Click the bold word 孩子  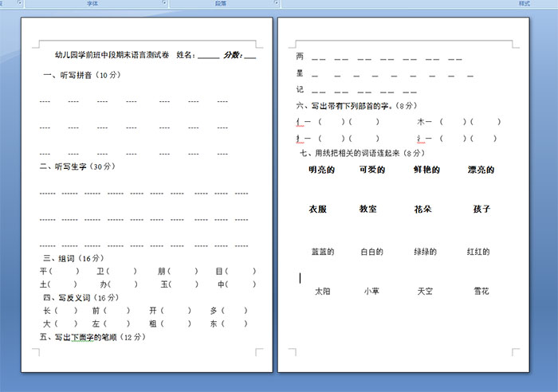tap(481, 209)
